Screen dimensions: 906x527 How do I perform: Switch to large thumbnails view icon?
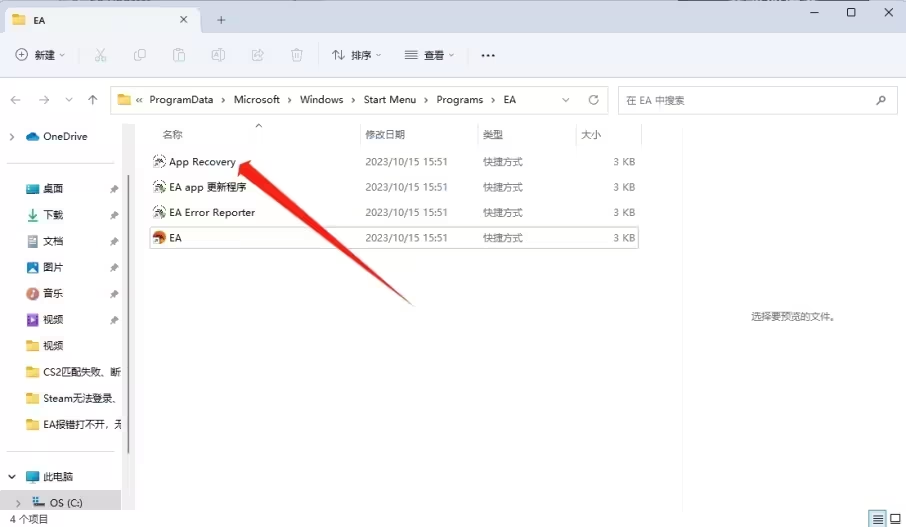(895, 518)
